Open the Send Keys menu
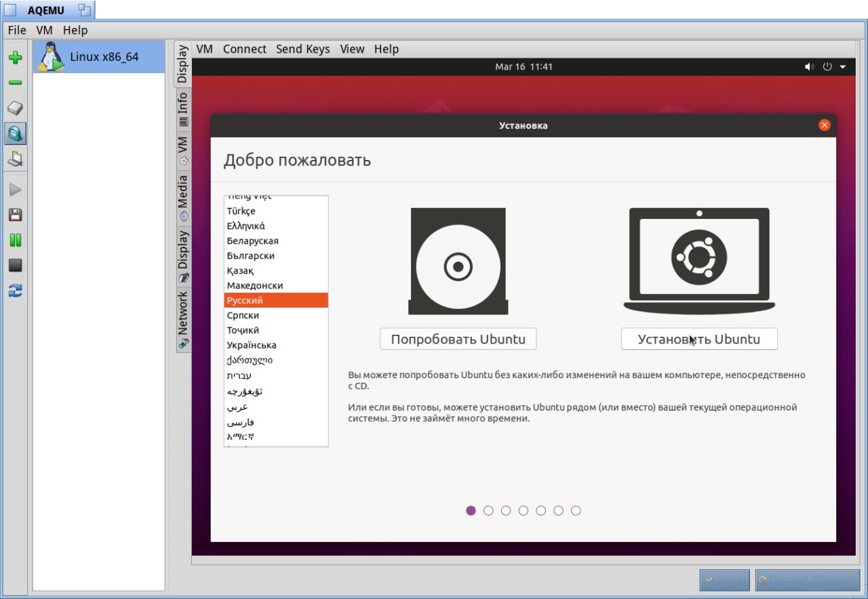This screenshot has height=599, width=868. tap(303, 49)
